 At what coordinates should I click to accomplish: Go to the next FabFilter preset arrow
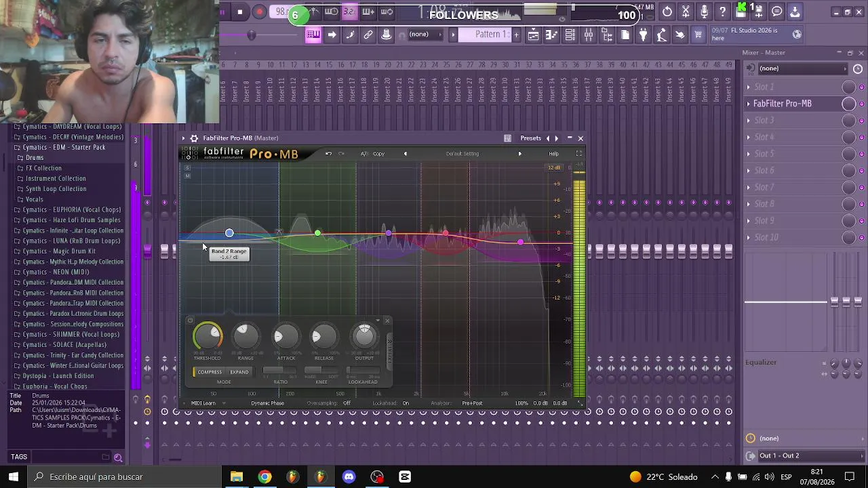point(520,154)
